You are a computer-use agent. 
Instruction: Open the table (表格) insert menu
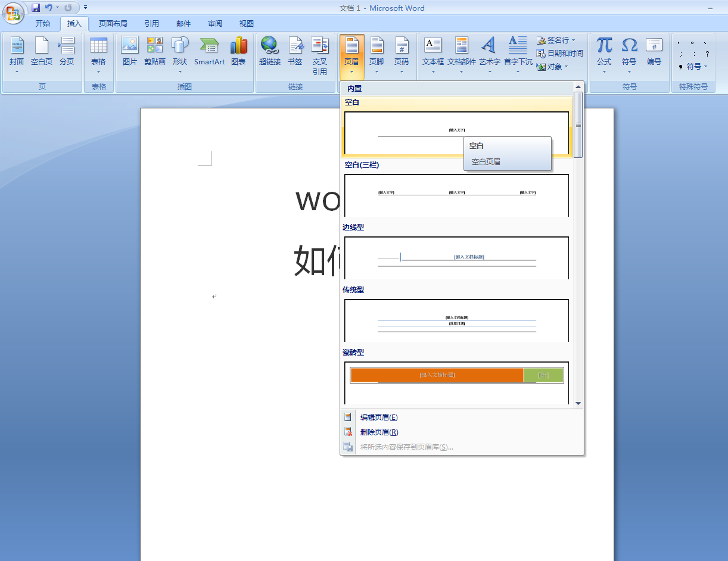[x=98, y=55]
